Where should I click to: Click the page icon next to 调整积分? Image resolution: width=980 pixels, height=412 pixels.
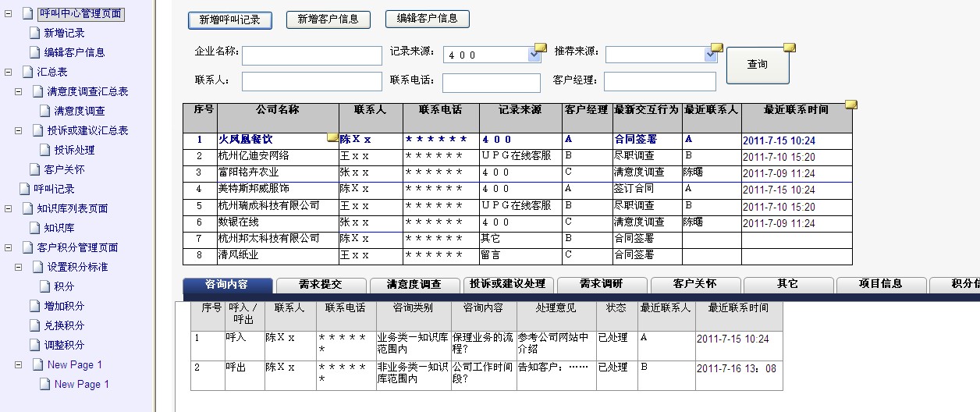(34, 345)
